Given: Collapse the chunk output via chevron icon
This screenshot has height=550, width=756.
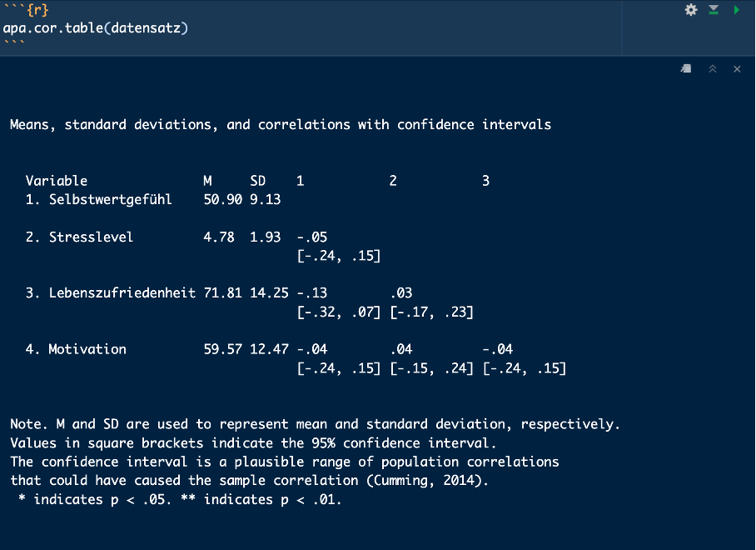Looking at the screenshot, I should pyautogui.click(x=712, y=69).
